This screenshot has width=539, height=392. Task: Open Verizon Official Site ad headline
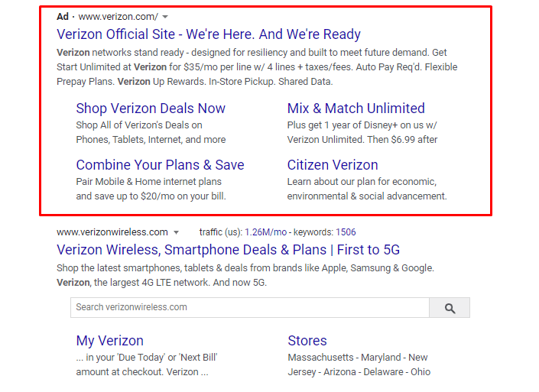point(209,34)
